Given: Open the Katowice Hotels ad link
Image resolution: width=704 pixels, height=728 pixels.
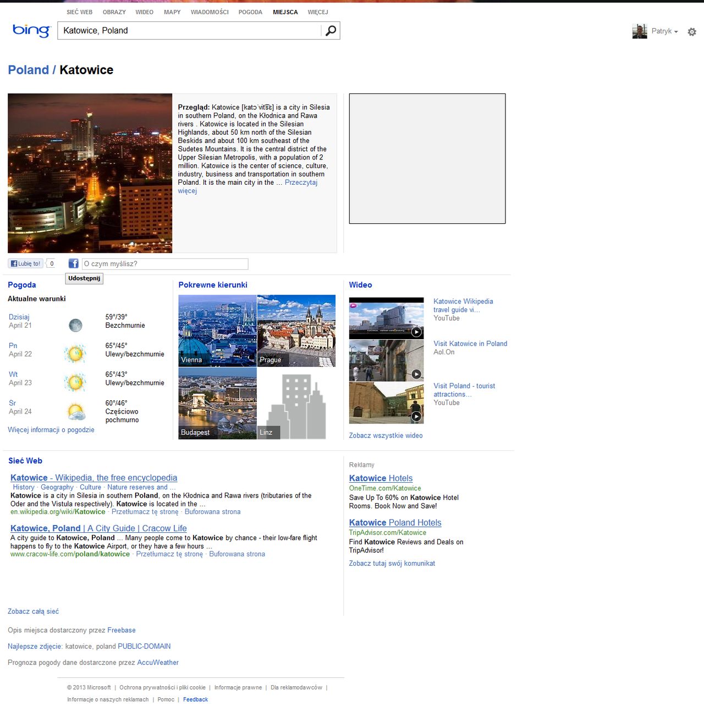Looking at the screenshot, I should point(381,478).
